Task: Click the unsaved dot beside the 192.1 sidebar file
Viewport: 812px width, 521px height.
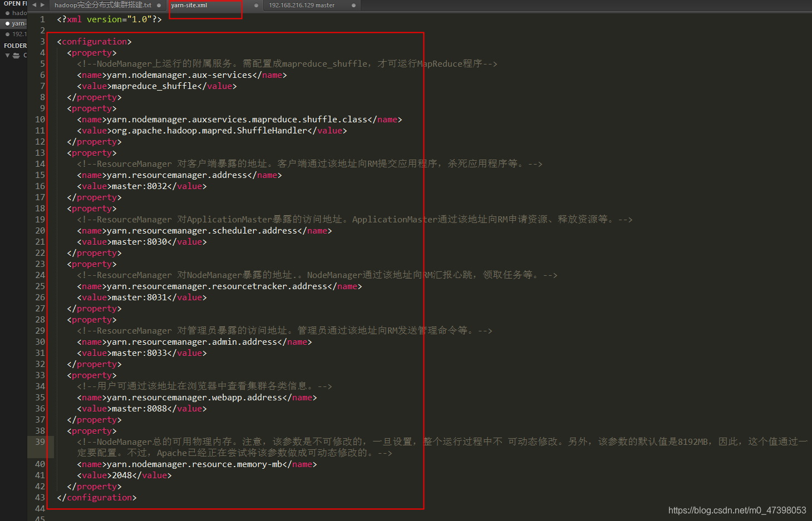Action: (7, 34)
